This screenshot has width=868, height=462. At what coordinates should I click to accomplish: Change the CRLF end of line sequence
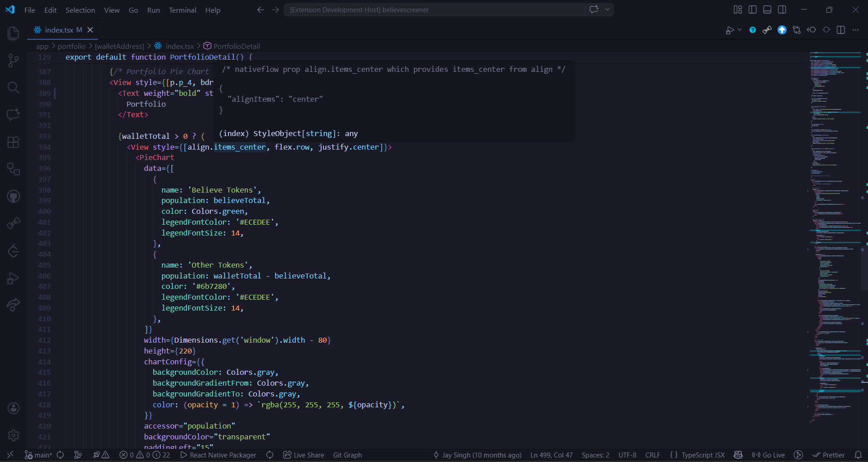click(x=653, y=455)
